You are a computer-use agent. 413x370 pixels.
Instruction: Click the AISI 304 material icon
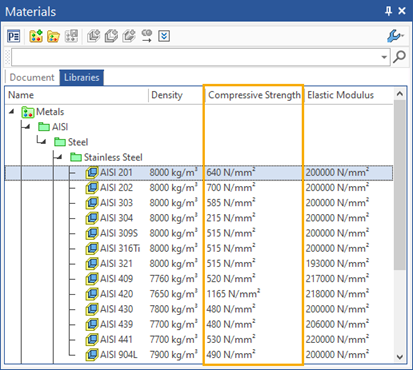pyautogui.click(x=92, y=218)
